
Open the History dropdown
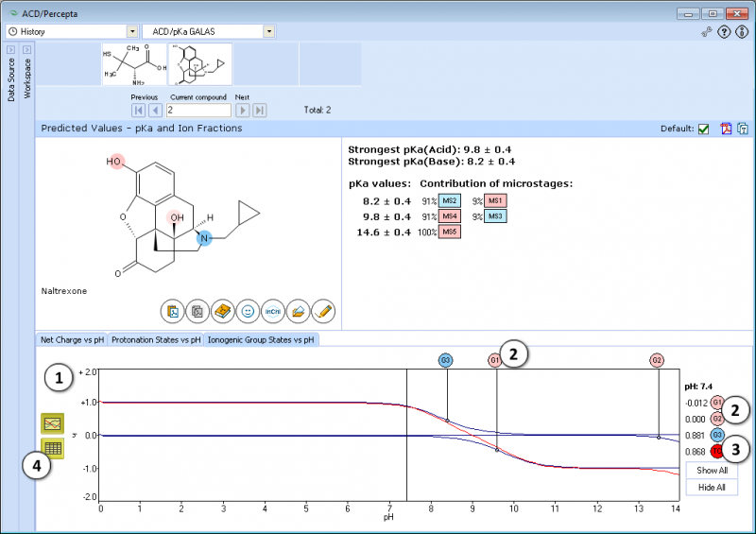(132, 32)
